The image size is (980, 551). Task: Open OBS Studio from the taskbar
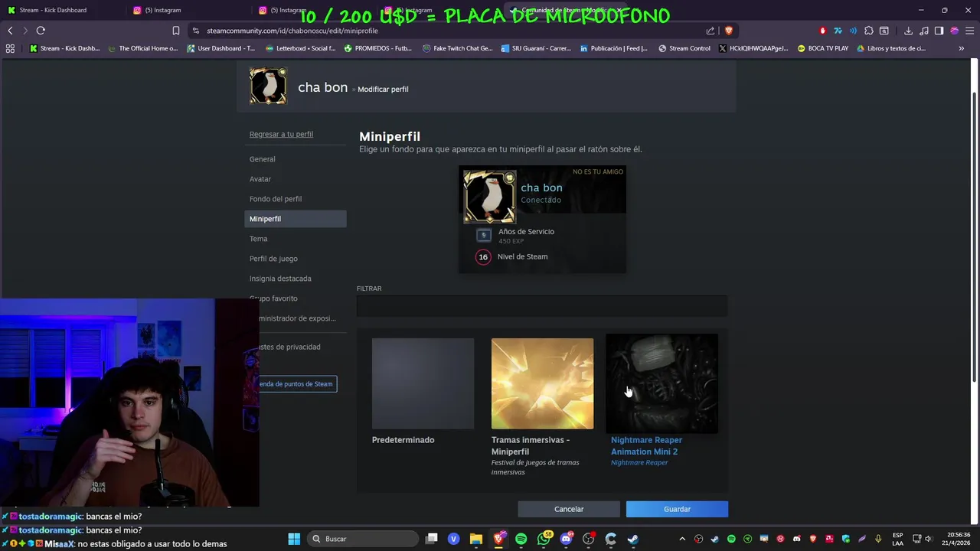point(589,539)
